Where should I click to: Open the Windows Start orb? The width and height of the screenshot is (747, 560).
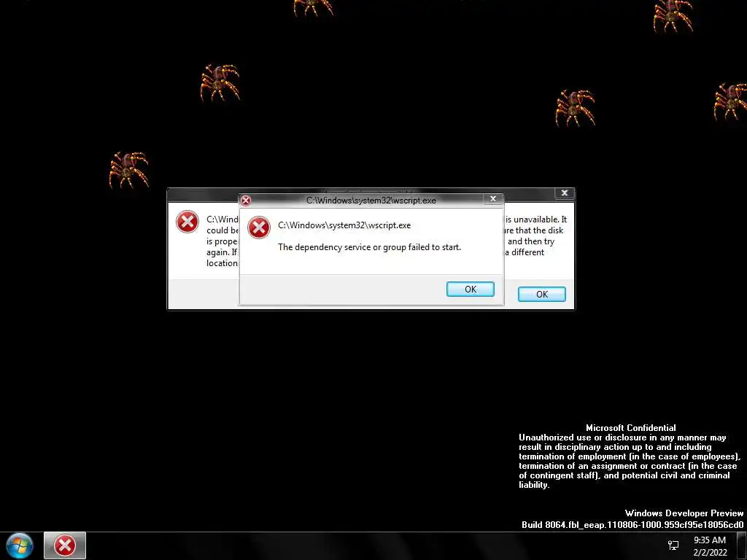20,545
